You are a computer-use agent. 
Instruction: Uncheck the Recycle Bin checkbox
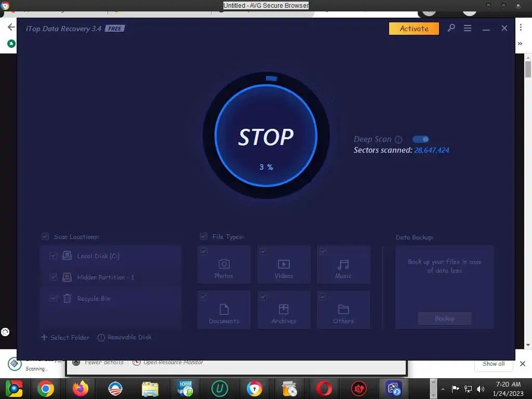(x=54, y=298)
